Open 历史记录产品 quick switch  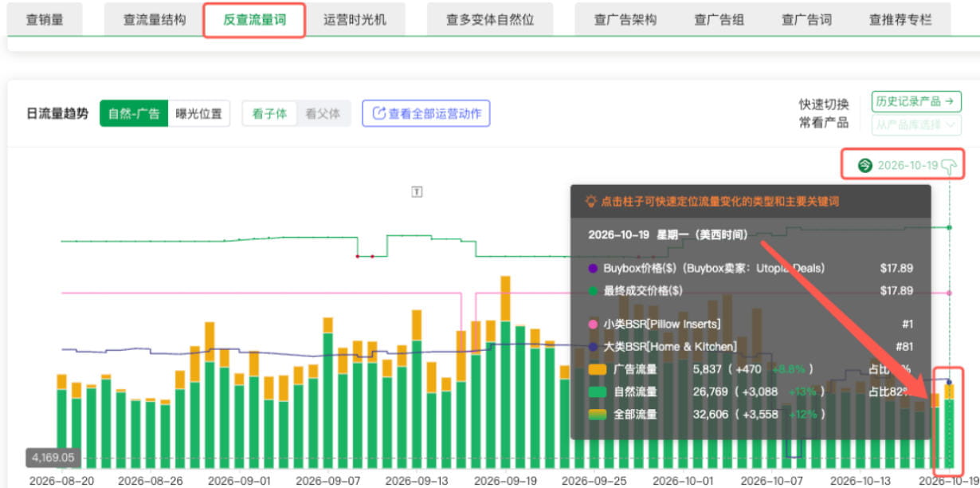pyautogui.click(x=916, y=101)
